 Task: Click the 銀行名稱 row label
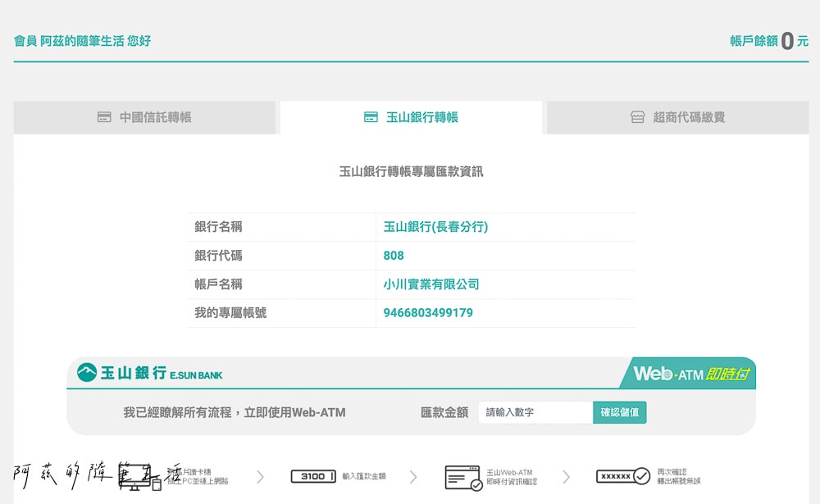point(219,227)
